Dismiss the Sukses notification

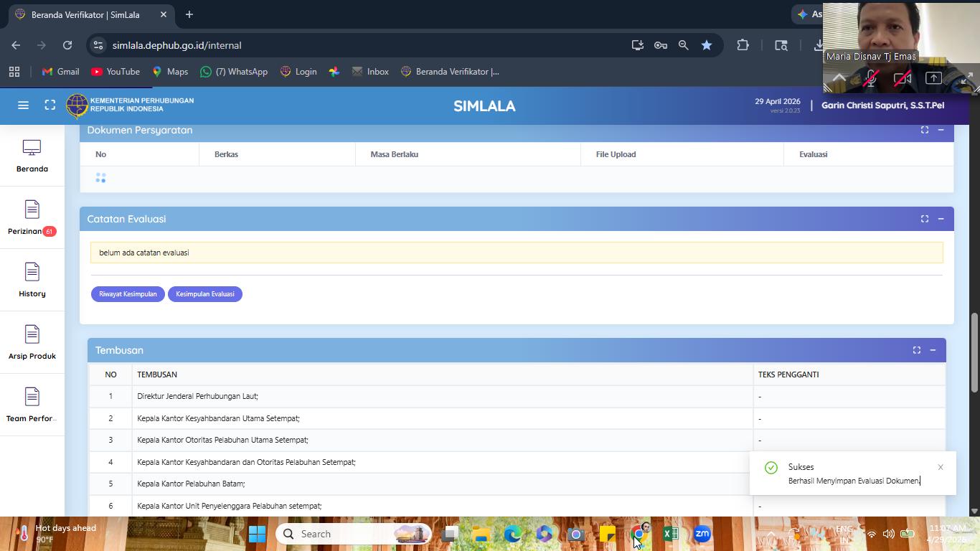(941, 467)
